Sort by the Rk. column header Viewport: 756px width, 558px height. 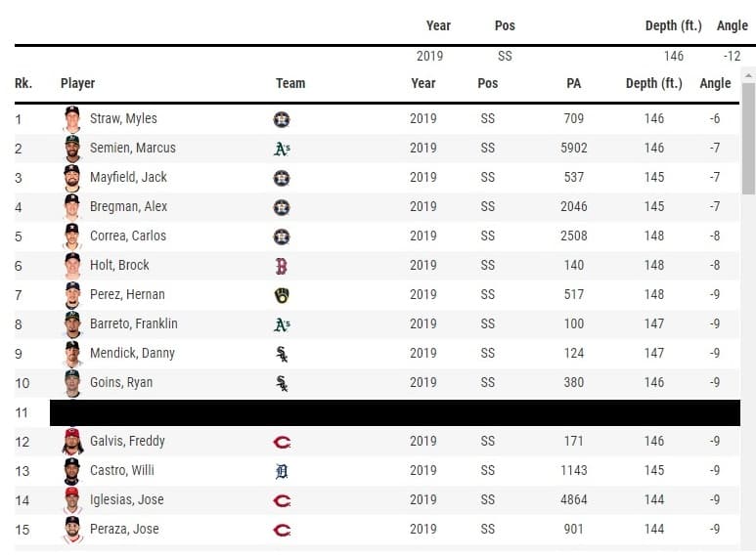pyautogui.click(x=23, y=83)
